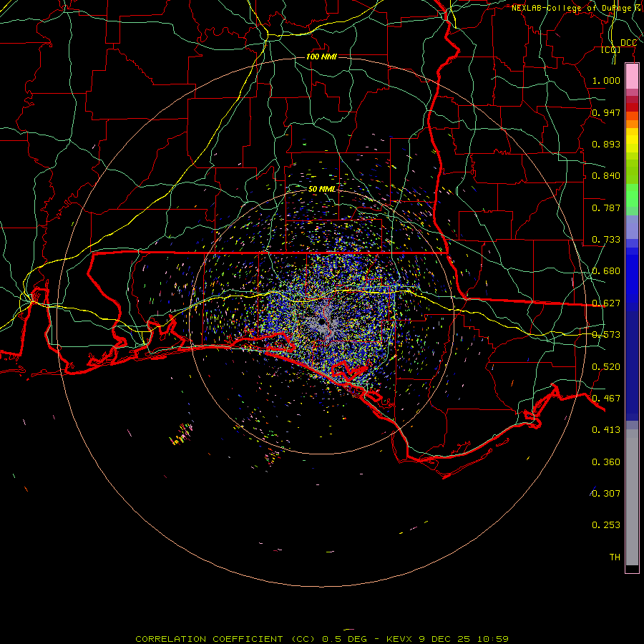The height and width of the screenshot is (644, 644).
Task: Click the 0.733 legend value
Action: 606,240
